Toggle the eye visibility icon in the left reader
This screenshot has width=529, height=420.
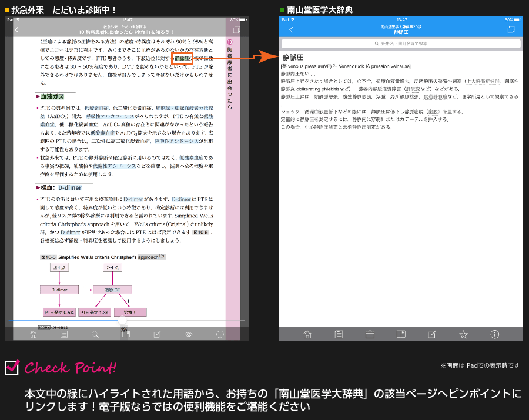tap(189, 334)
